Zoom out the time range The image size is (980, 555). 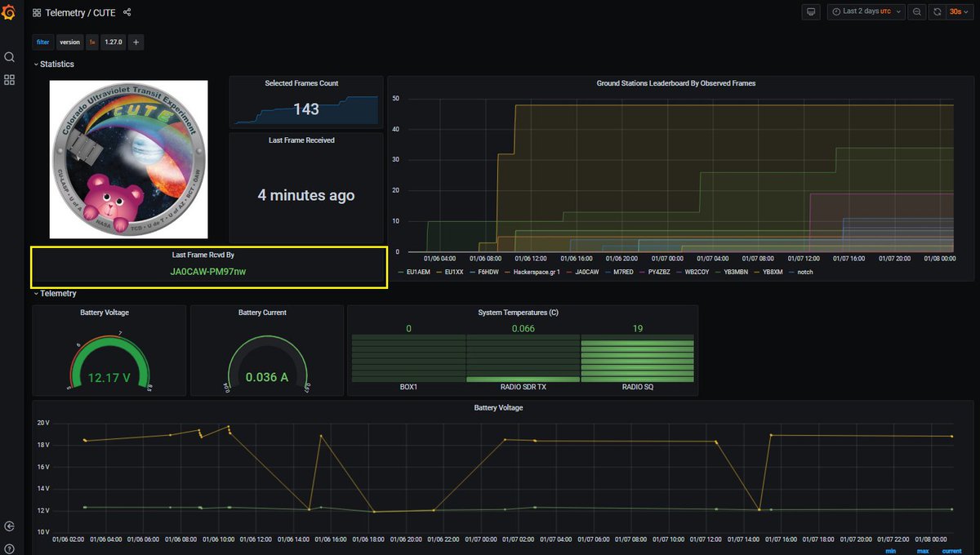(917, 11)
